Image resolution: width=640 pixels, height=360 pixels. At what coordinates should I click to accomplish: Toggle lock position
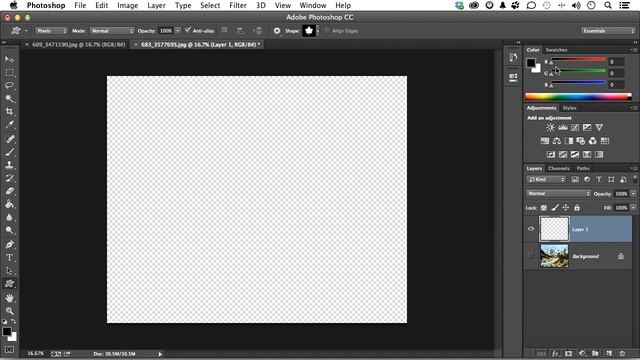(x=566, y=208)
